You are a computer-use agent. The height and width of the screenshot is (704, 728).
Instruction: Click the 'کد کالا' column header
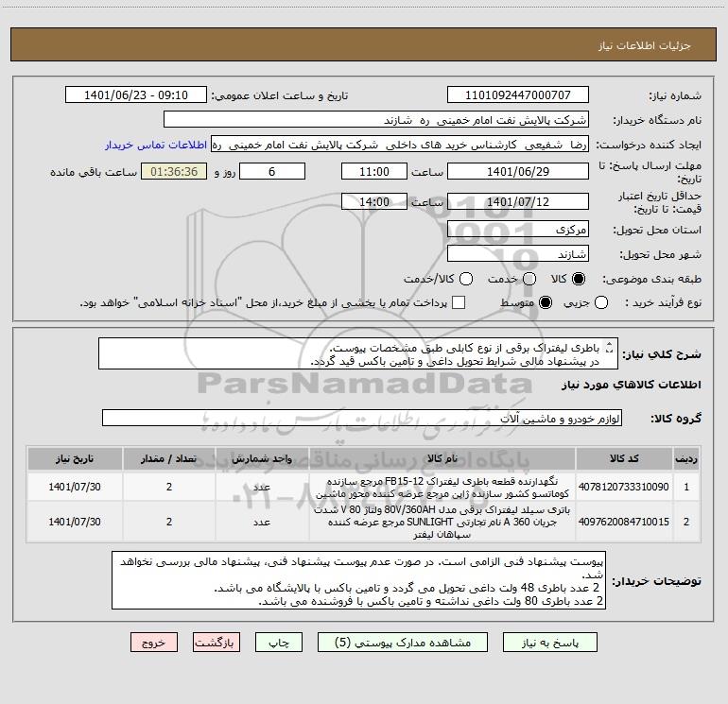pos(624,458)
